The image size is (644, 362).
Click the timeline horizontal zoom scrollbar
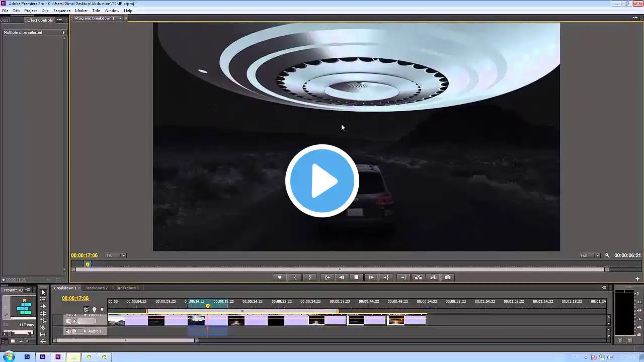(126, 340)
